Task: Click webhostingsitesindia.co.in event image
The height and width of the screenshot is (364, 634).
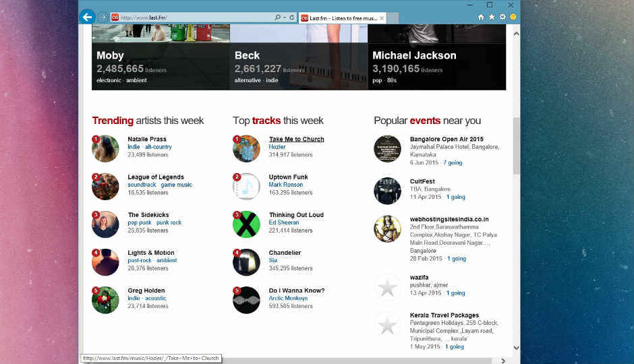Action: tap(387, 229)
